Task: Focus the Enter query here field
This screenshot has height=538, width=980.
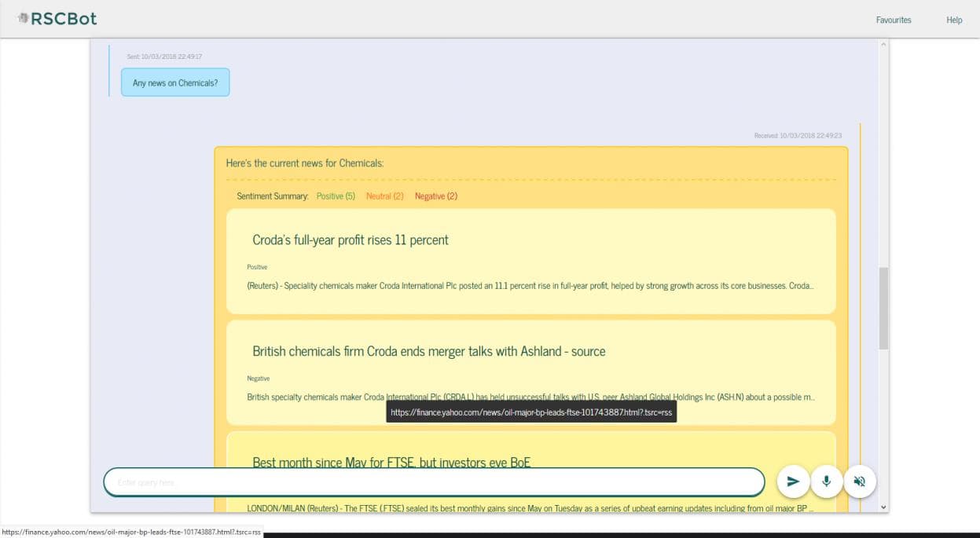Action: [434, 482]
